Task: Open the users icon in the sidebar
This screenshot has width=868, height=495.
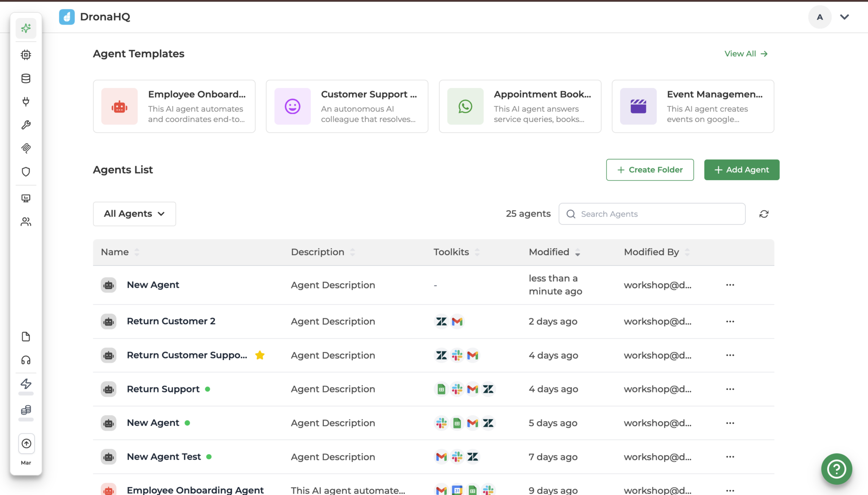Action: click(26, 222)
